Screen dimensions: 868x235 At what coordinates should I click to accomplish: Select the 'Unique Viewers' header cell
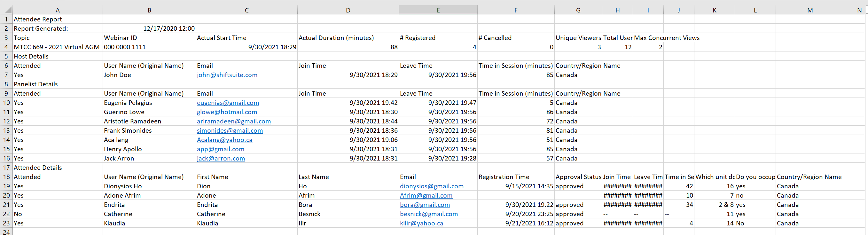click(578, 38)
